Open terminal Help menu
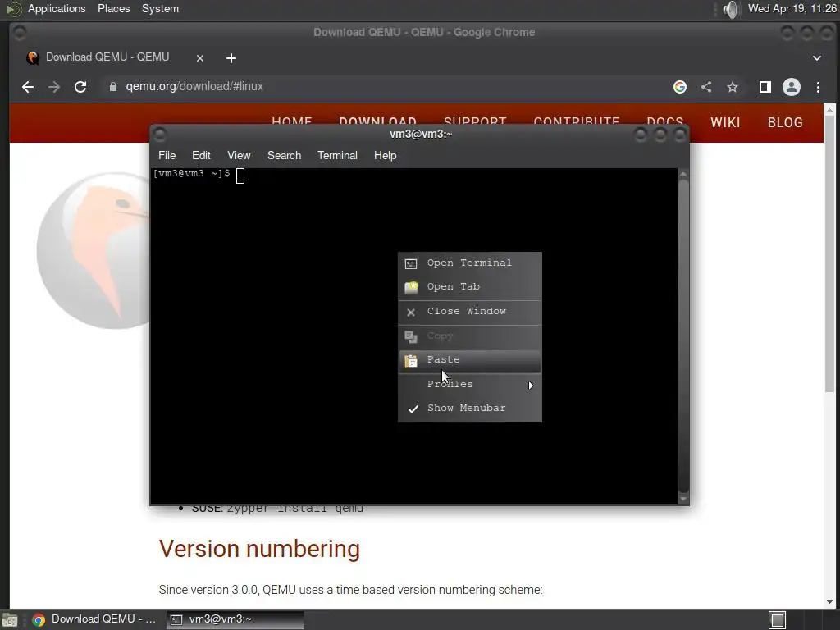The image size is (840, 630). tap(386, 155)
